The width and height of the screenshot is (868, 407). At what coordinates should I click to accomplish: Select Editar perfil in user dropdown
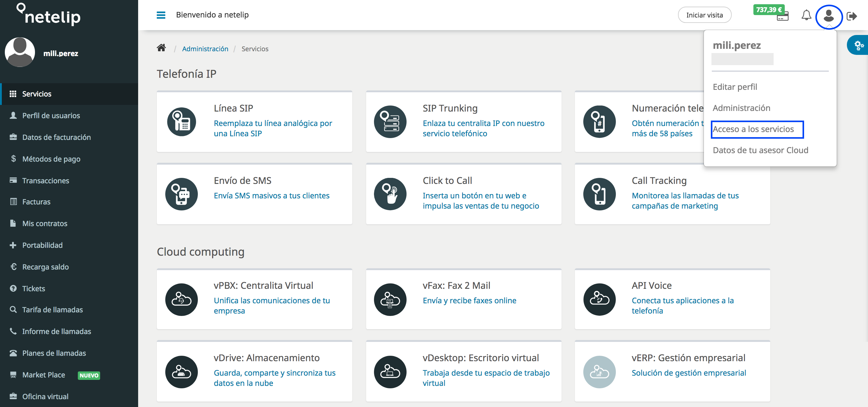tap(735, 87)
